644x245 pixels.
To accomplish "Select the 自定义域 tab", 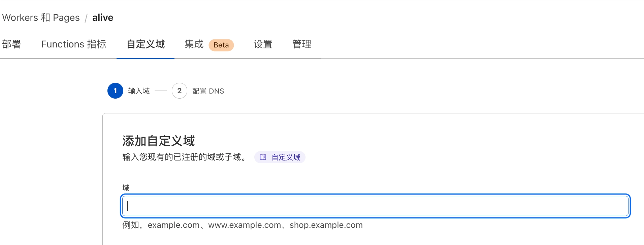I will (x=146, y=44).
